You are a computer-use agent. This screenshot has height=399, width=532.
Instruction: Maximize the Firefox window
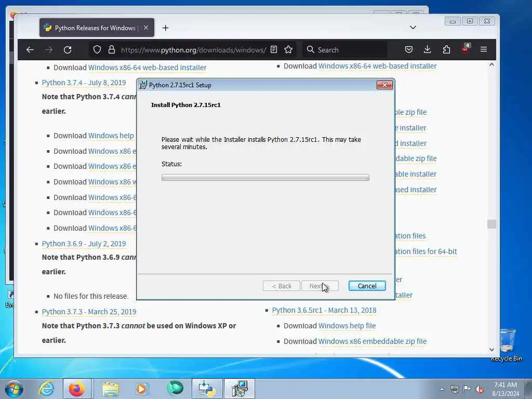tap(470, 21)
